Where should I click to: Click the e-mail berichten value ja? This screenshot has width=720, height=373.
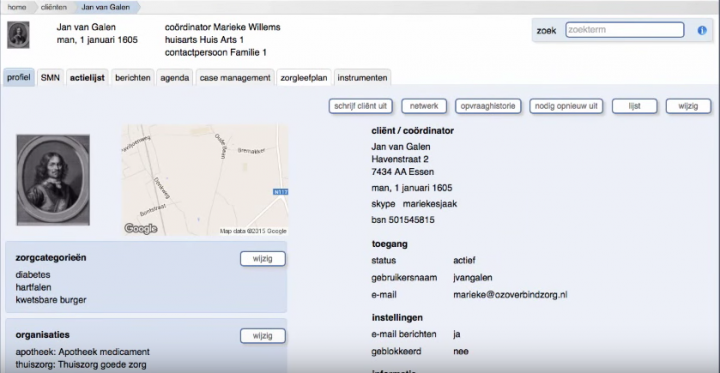coord(456,334)
